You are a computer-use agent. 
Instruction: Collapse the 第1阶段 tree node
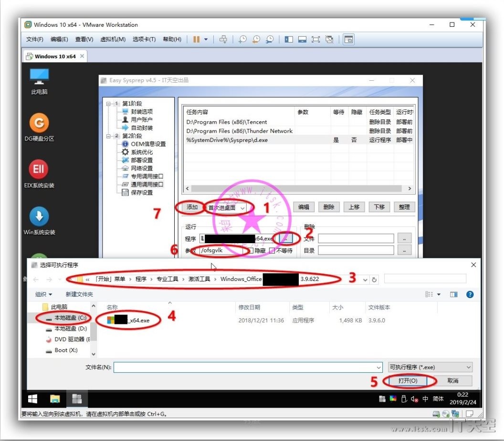pyautogui.click(x=108, y=104)
